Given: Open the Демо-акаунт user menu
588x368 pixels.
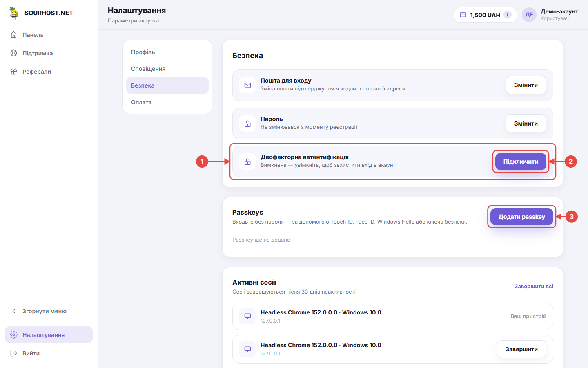Looking at the screenshot, I should coord(550,15).
